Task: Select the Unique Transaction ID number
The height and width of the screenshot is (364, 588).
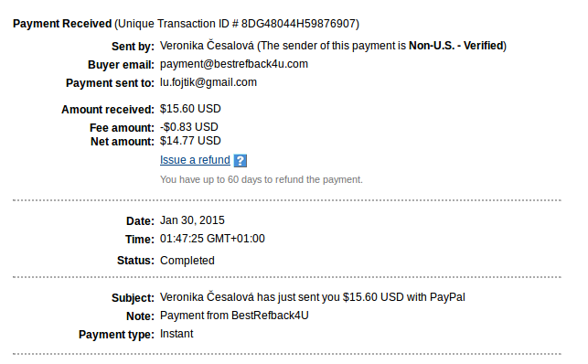Action: coord(298,24)
